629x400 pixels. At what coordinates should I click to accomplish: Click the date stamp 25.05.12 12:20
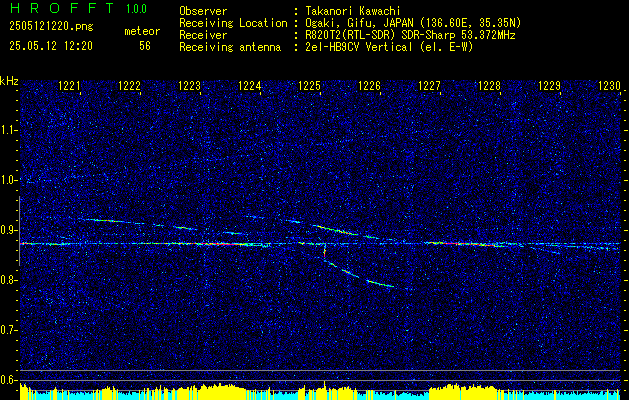[51, 46]
